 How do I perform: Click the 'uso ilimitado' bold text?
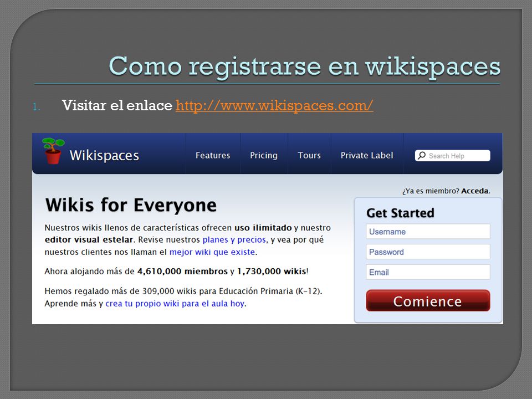click(263, 228)
